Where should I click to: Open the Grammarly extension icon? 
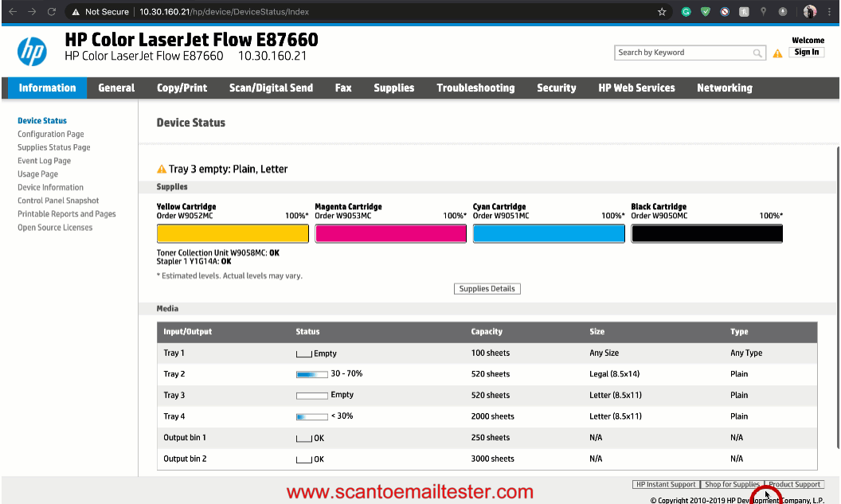tap(686, 12)
